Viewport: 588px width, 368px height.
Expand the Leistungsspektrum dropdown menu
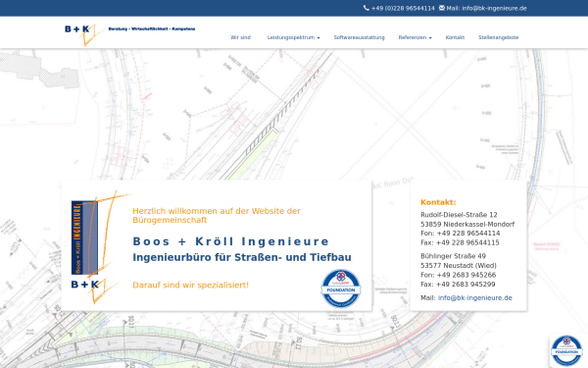click(293, 37)
